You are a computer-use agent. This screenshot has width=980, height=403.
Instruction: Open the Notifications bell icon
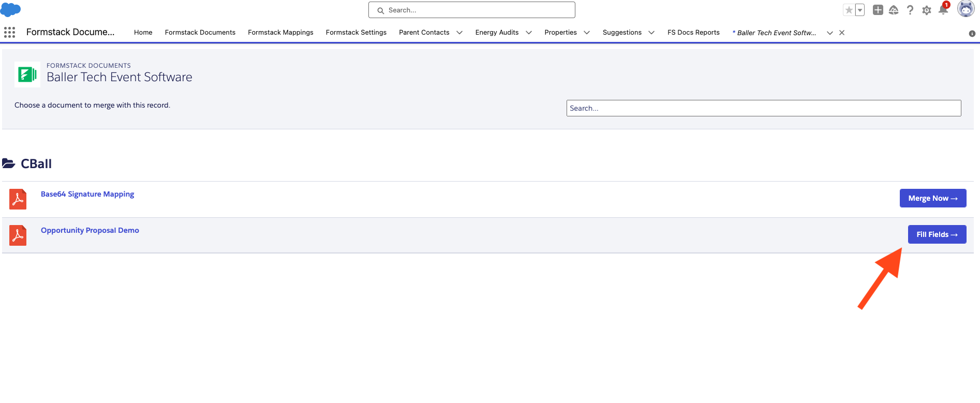pos(943,10)
